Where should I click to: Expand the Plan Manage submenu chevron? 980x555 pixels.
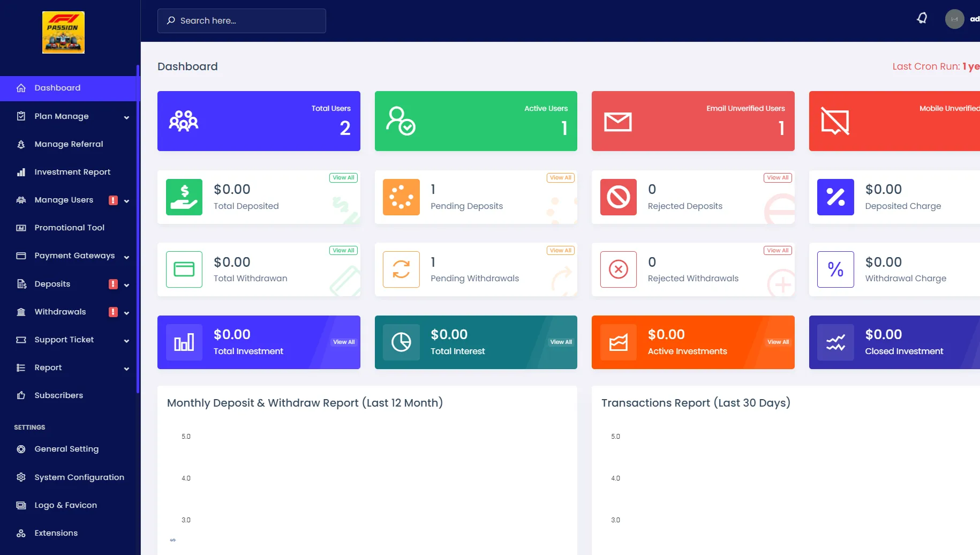coord(126,117)
